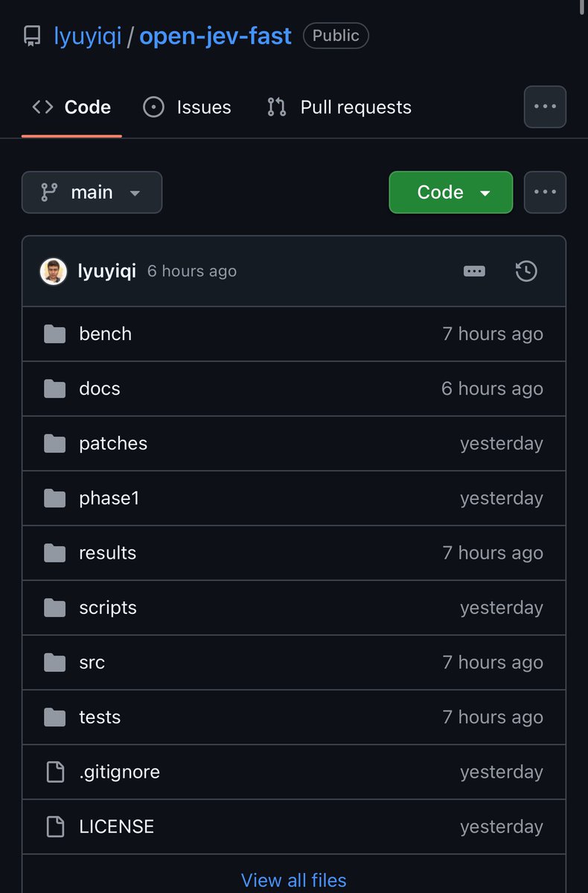Click the LICENSE file icon
Image resolution: width=588 pixels, height=893 pixels.
[x=55, y=827]
